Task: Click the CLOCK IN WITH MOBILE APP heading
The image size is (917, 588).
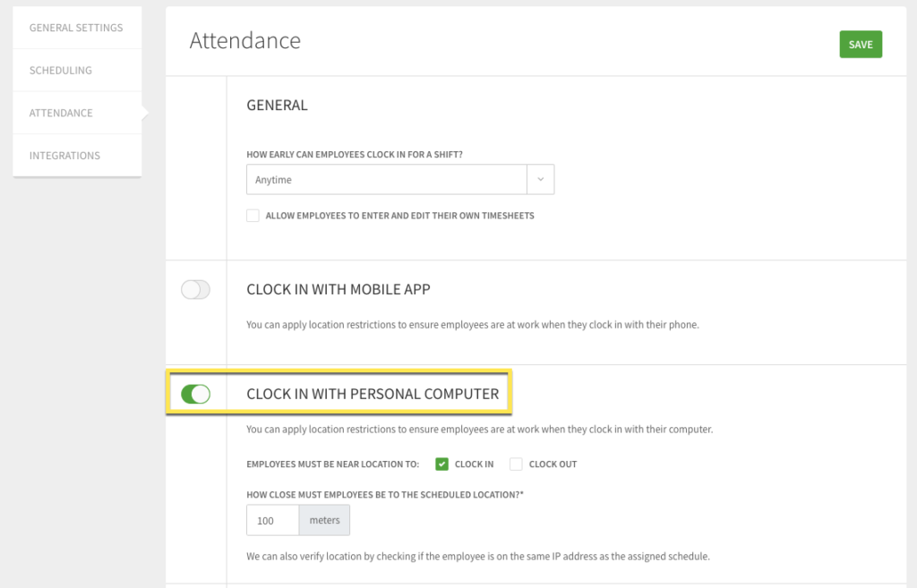Action: (x=338, y=289)
